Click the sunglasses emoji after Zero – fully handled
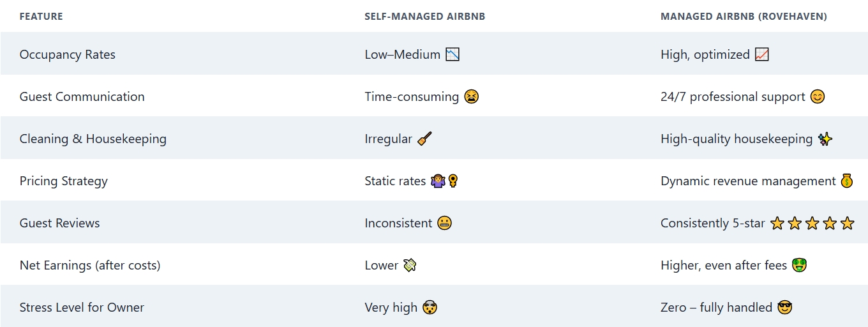 tap(784, 307)
